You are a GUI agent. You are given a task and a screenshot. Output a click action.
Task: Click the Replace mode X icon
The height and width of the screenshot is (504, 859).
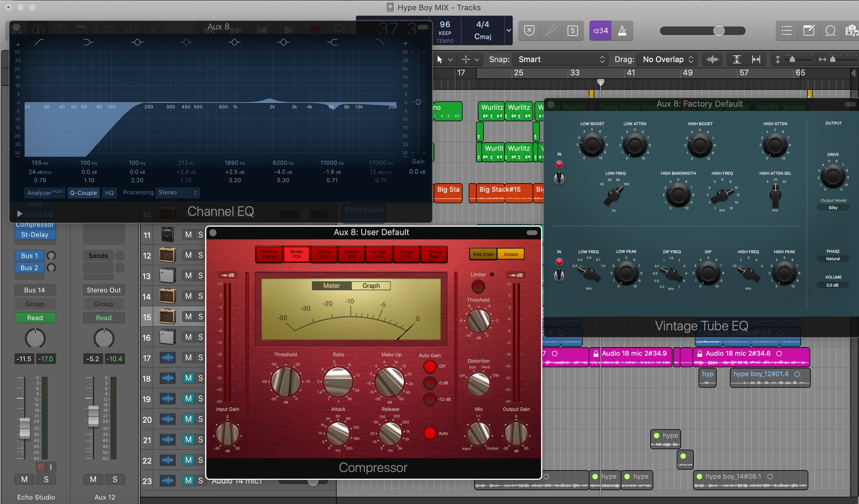point(529,31)
